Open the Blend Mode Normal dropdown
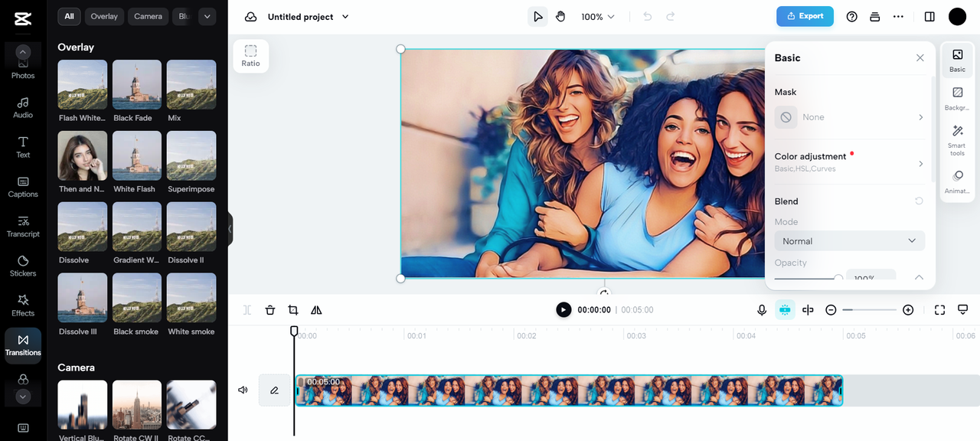 point(849,241)
